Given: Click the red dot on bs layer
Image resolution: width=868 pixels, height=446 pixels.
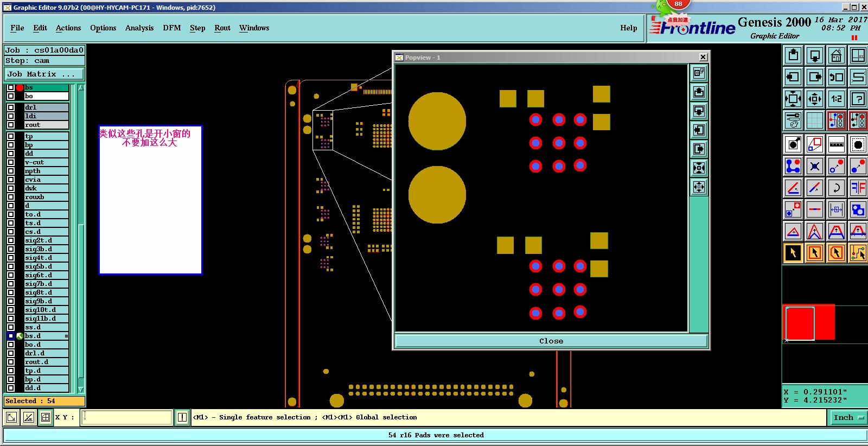Looking at the screenshot, I should coord(20,87).
